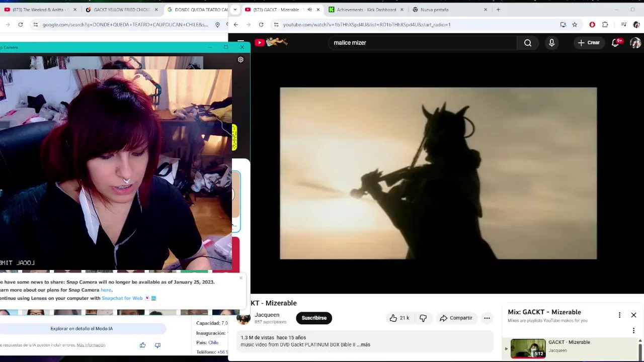644x362 pixels.
Task: Open media control icon in Chrome toolbar
Action: point(623,25)
